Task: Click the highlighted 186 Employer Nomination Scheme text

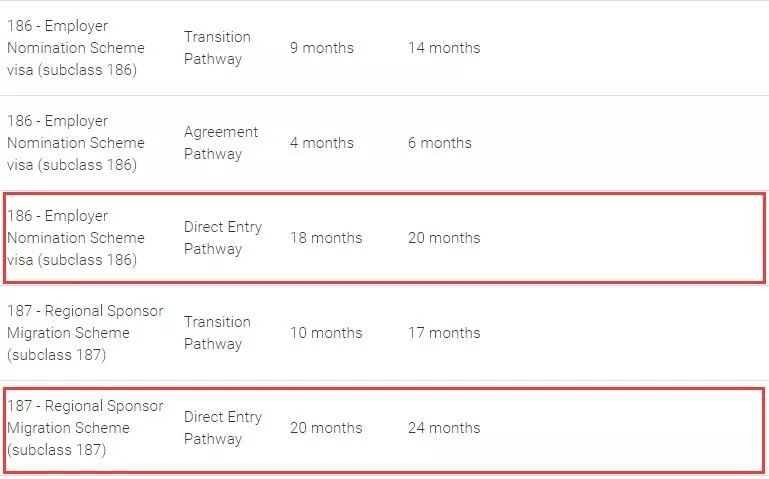Action: tap(76, 238)
